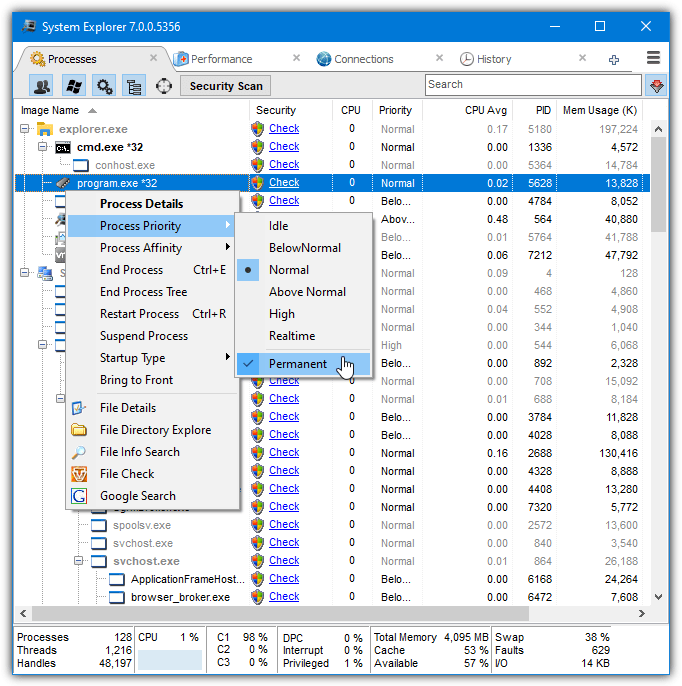
Task: Toggle Microsoft system processes icon
Action: click(73, 86)
